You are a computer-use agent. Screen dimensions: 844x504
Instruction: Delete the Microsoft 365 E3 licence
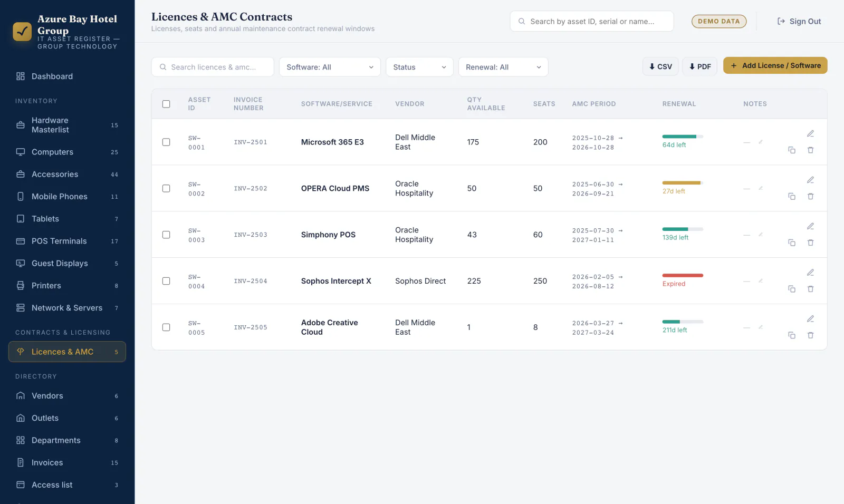coord(810,150)
